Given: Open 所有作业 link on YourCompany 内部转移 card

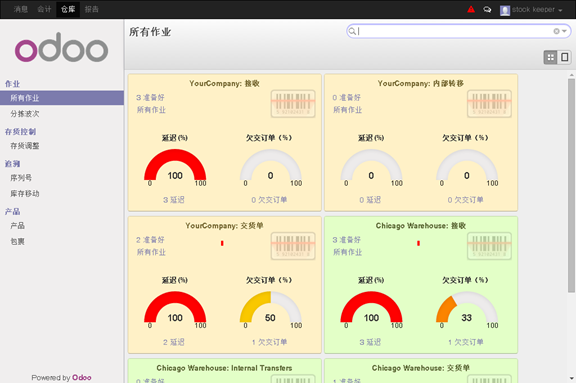Looking at the screenshot, I should pos(348,110).
